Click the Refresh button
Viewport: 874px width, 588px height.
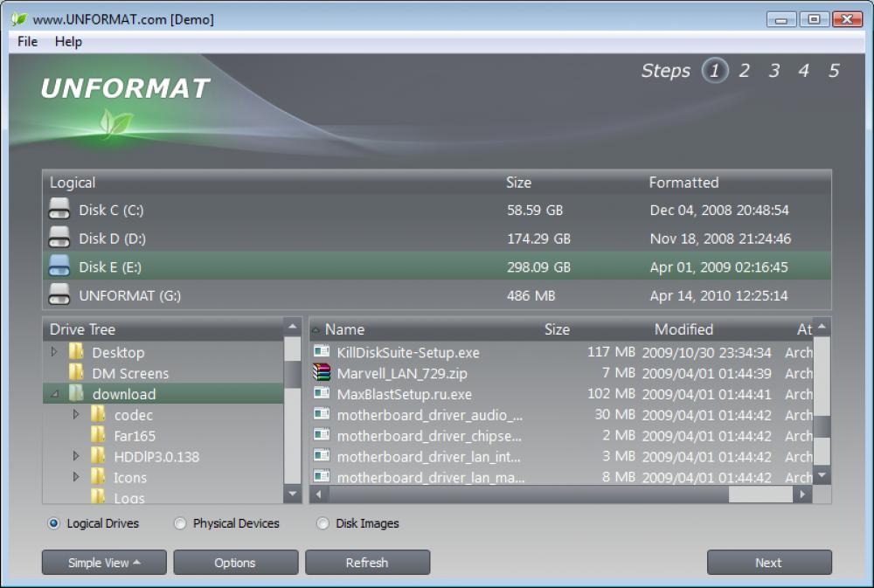coord(367,563)
